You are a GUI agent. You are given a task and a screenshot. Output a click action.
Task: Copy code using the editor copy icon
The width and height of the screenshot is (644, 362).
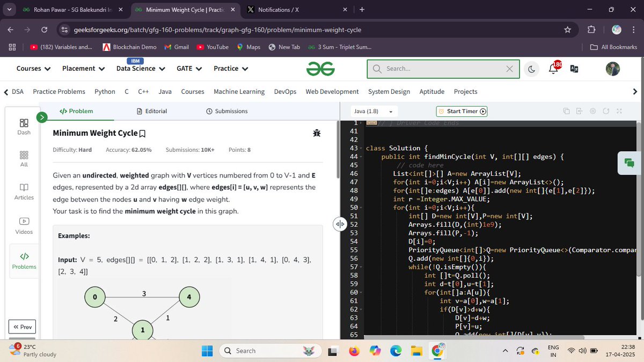coord(566,111)
